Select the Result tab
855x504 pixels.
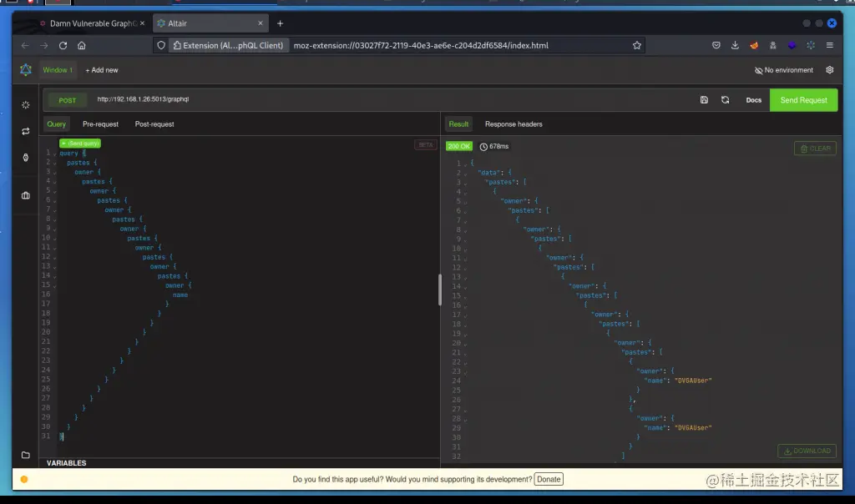[458, 124]
